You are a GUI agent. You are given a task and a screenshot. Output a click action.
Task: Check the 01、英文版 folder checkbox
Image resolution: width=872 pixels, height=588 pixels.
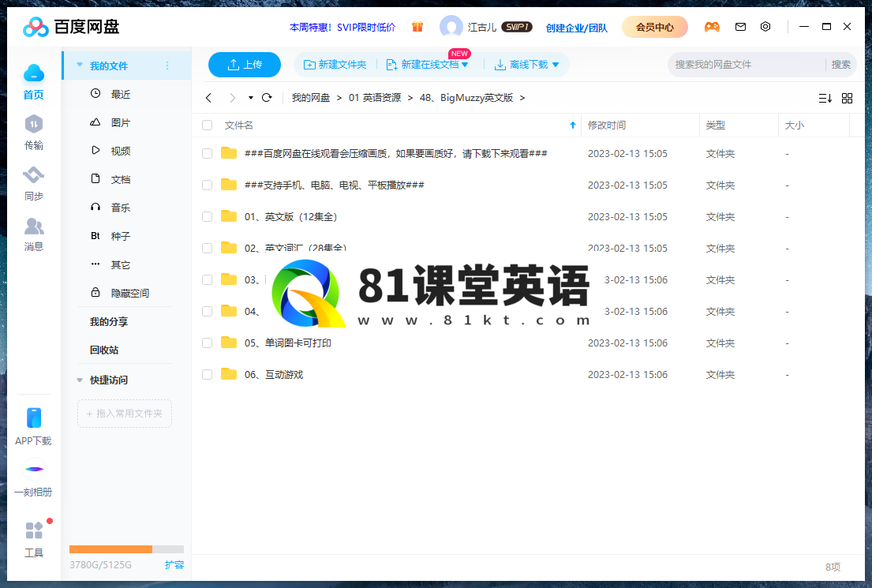click(207, 217)
